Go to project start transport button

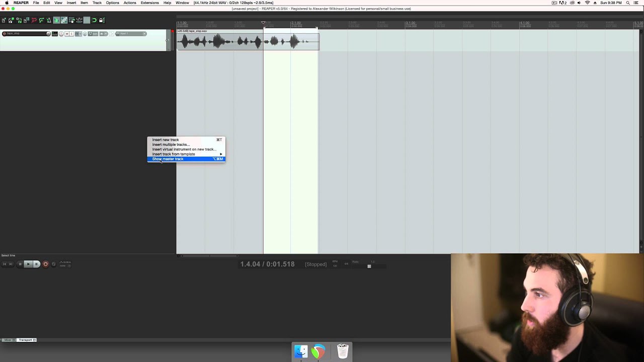coord(5,264)
